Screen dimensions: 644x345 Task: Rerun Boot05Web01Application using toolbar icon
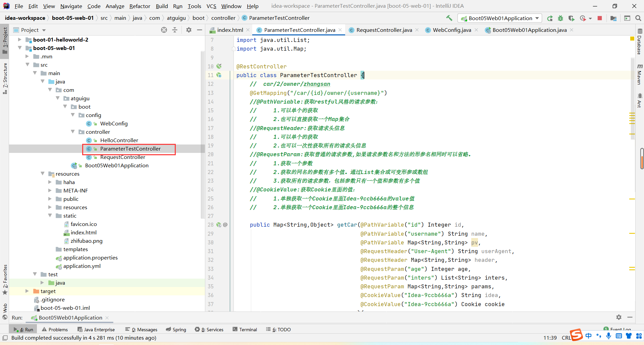tap(550, 18)
